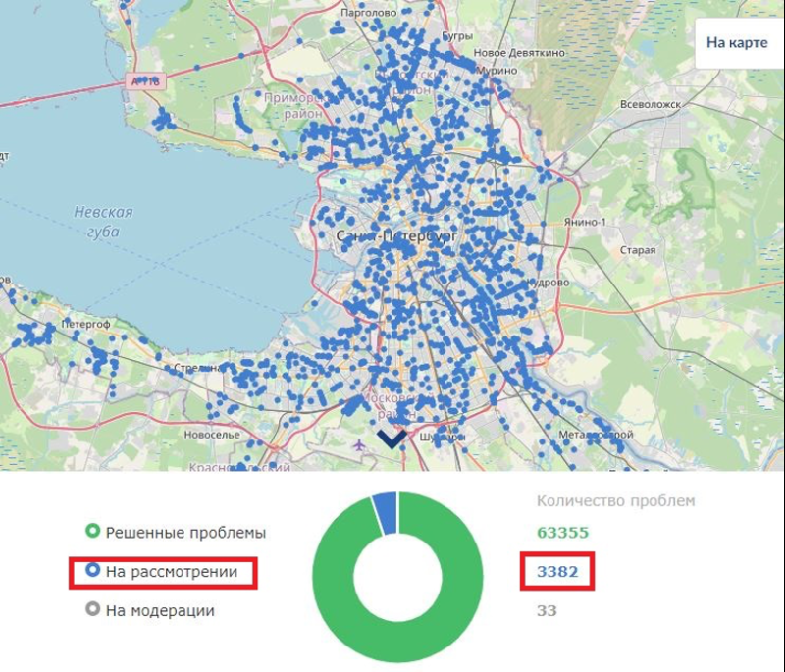Open the solved problems count 63355
Image resolution: width=785 pixels, height=672 pixels.
564,533
